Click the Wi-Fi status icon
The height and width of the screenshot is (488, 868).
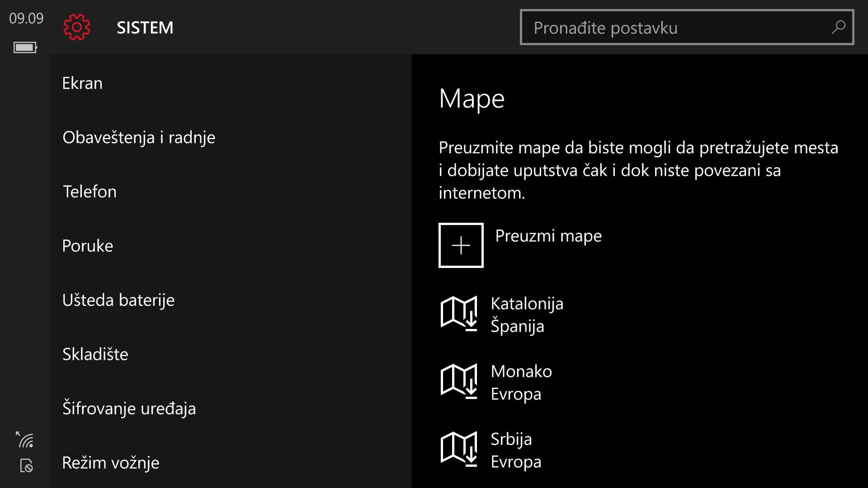tap(24, 439)
